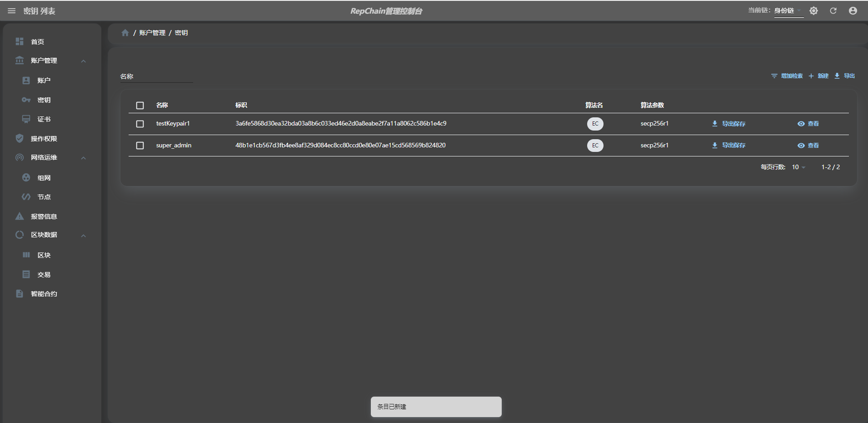Image resolution: width=868 pixels, height=423 pixels.
Task: Click the refresh icon in top bar
Action: click(x=833, y=11)
